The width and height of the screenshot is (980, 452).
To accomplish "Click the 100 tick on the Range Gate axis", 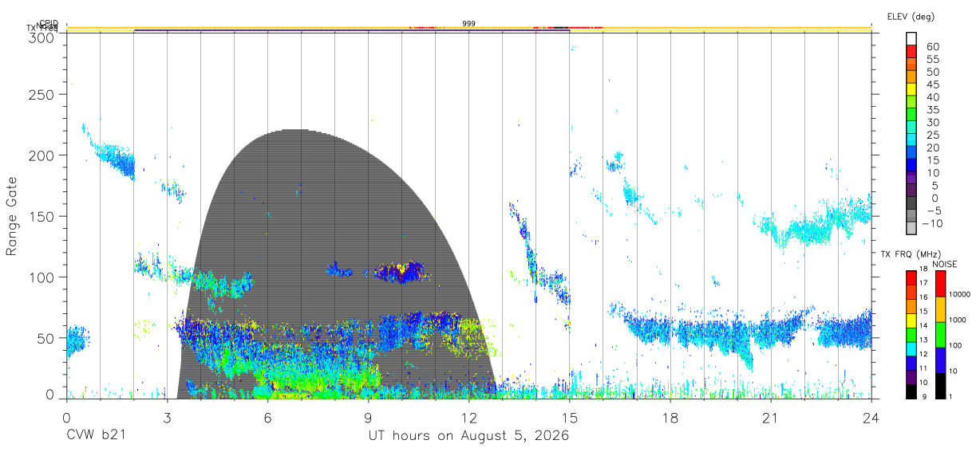I will 41,277.
